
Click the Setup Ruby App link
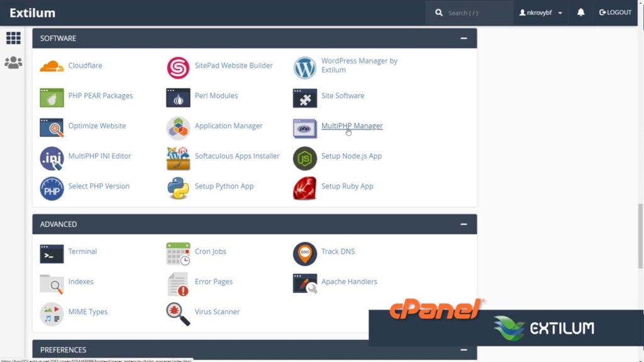(347, 186)
